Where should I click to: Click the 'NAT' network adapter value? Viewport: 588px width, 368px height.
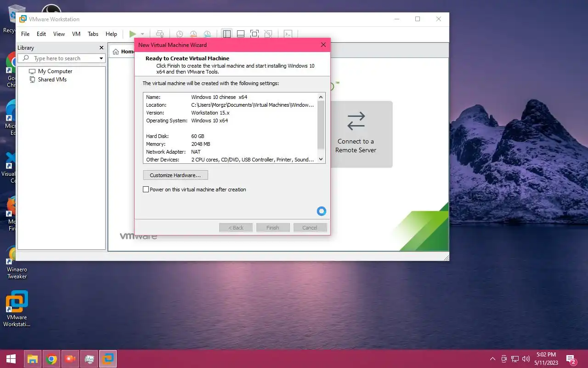196,152
